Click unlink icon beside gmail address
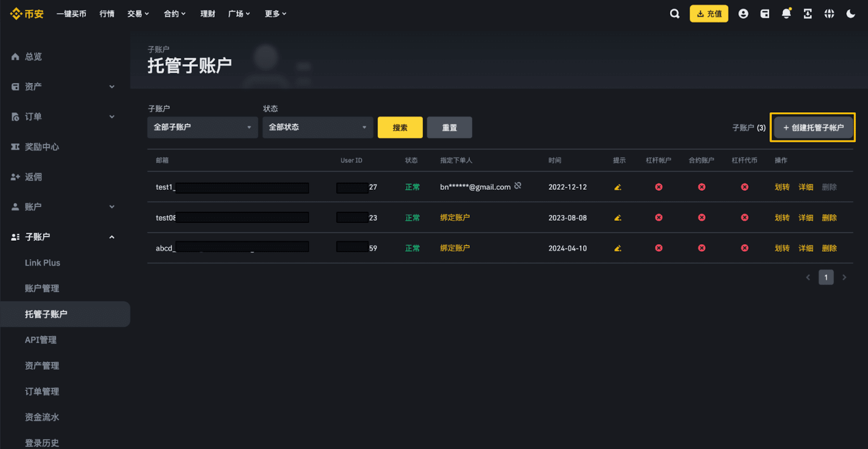 point(518,185)
